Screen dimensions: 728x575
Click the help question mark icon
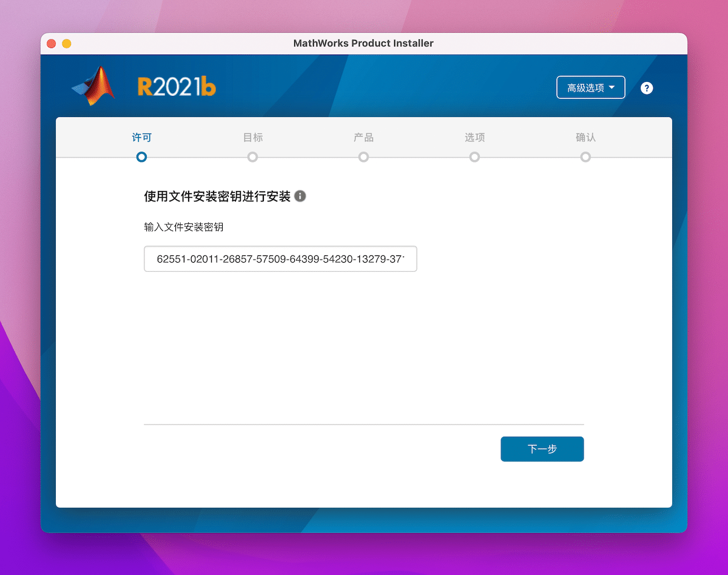pyautogui.click(x=647, y=88)
